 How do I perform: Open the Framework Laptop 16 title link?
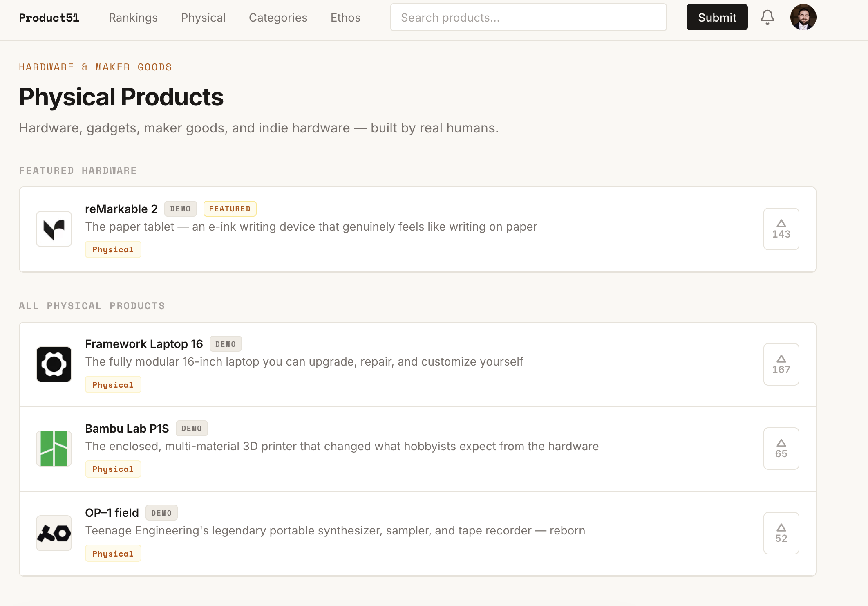144,344
